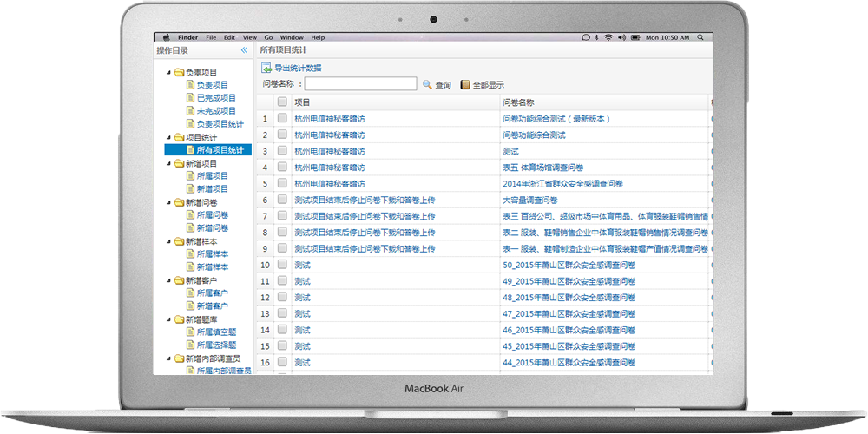The height and width of the screenshot is (434, 868).
Task: Open the Window menu in menu bar
Action: pyautogui.click(x=292, y=37)
